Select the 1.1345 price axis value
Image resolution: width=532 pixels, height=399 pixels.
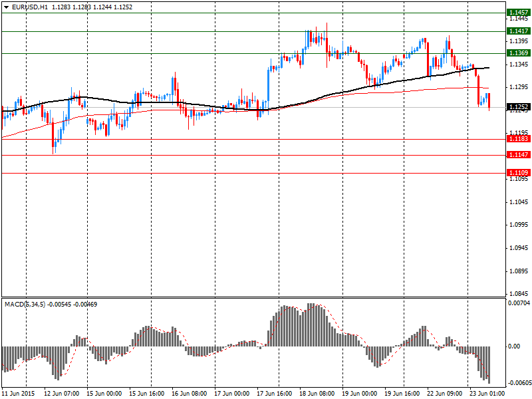pyautogui.click(x=519, y=64)
